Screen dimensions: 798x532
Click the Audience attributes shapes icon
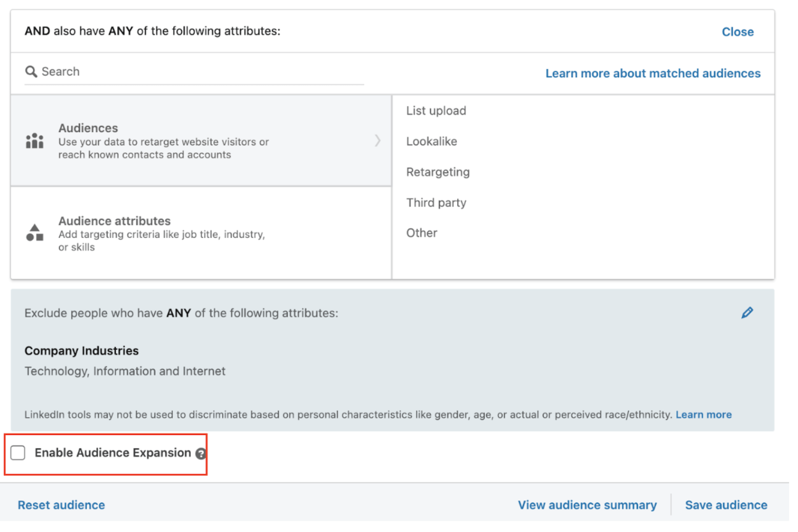coord(35,232)
